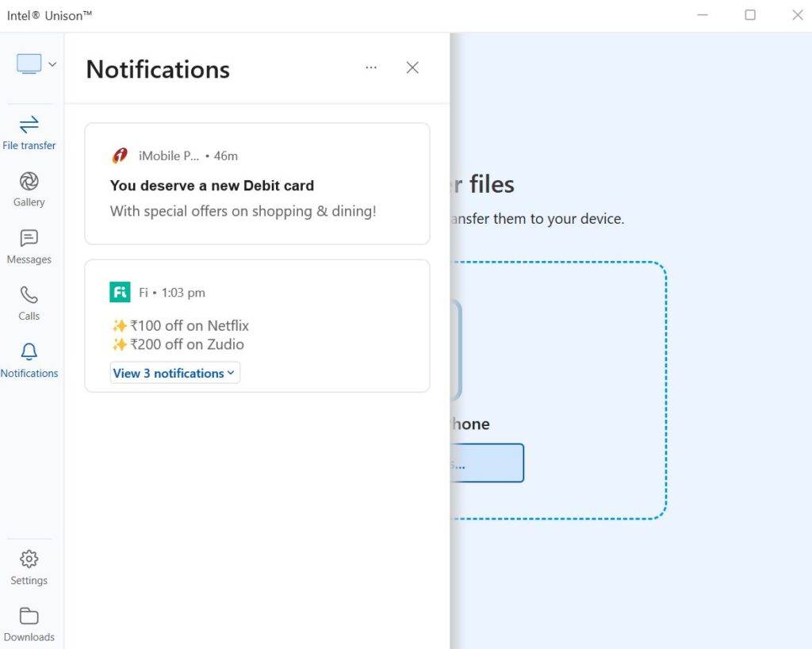
Task: Open the Notifications more options ellipsis
Action: (371, 67)
